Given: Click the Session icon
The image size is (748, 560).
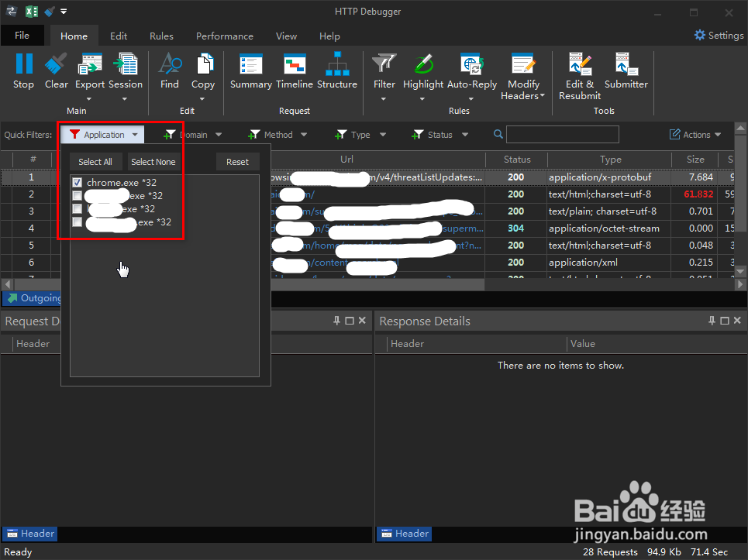Looking at the screenshot, I should click(x=126, y=64).
